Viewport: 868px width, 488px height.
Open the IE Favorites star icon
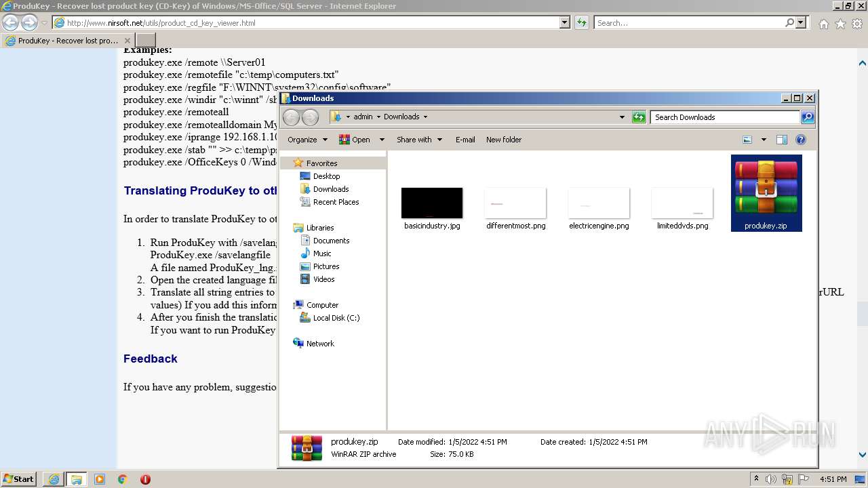pyautogui.click(x=840, y=24)
